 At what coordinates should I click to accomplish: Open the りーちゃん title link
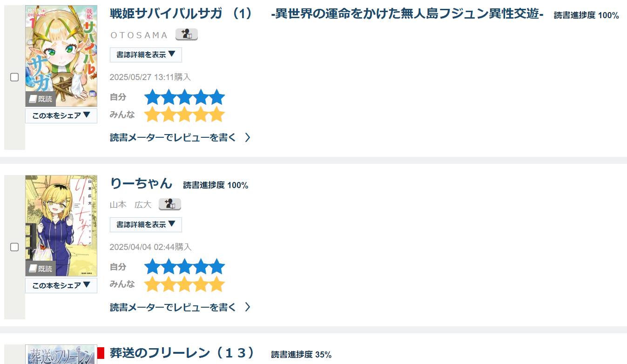tap(141, 183)
